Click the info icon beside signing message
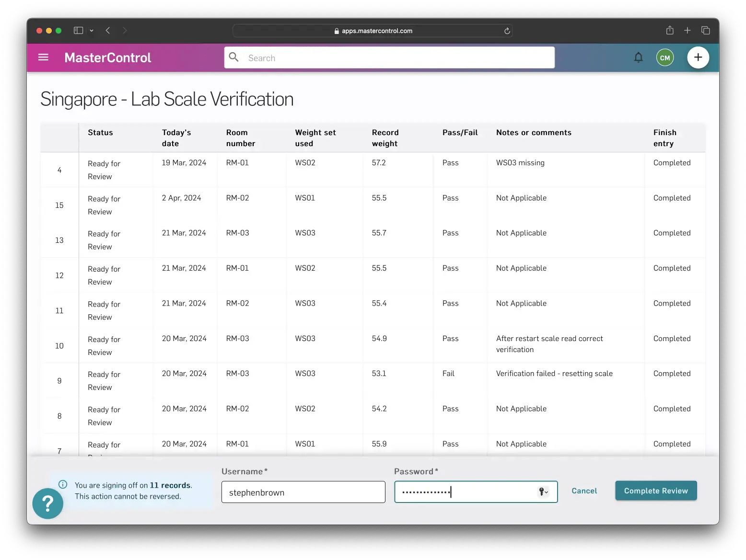The width and height of the screenshot is (746, 560). tap(63, 484)
